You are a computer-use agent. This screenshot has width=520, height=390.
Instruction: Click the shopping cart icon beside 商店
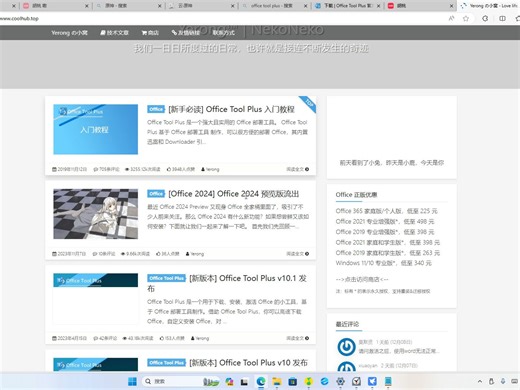[144, 33]
